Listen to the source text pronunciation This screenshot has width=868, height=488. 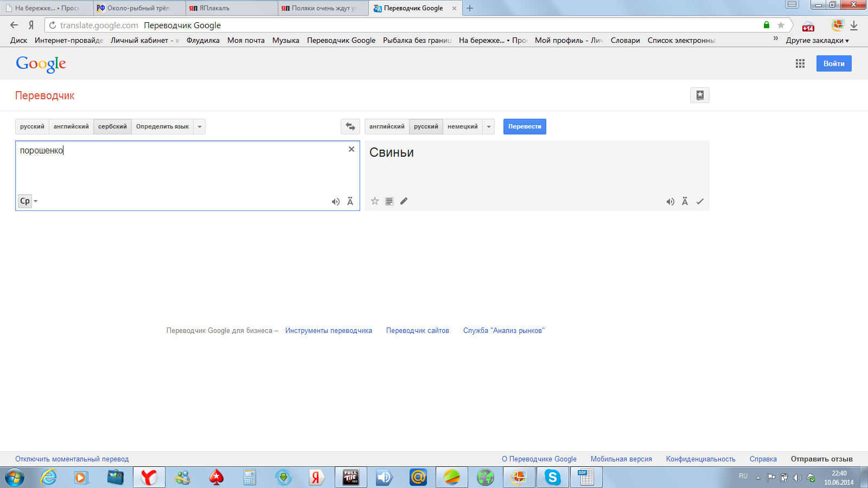(336, 202)
